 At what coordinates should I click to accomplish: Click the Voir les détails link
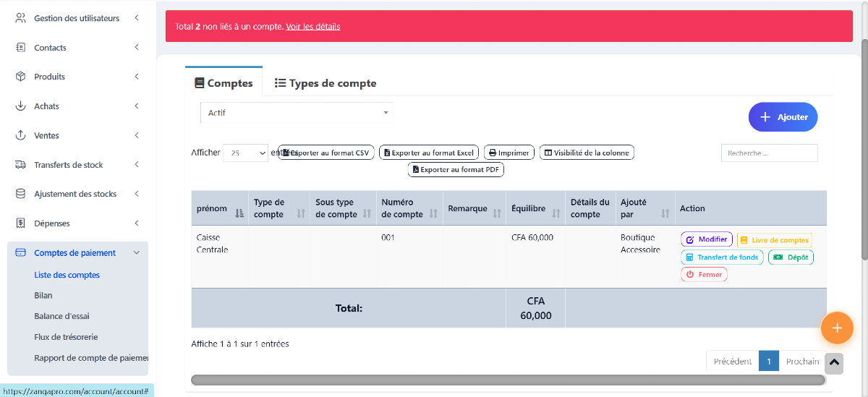(x=312, y=27)
